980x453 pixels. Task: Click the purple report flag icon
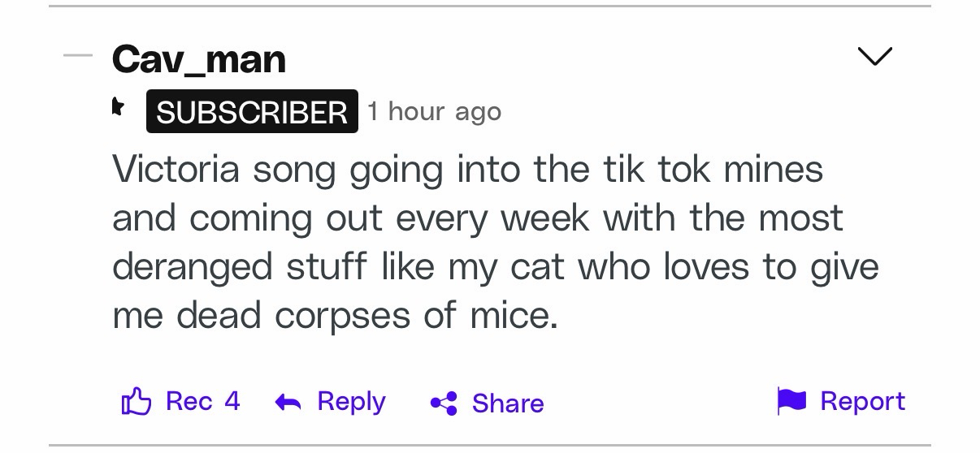pyautogui.click(x=791, y=401)
